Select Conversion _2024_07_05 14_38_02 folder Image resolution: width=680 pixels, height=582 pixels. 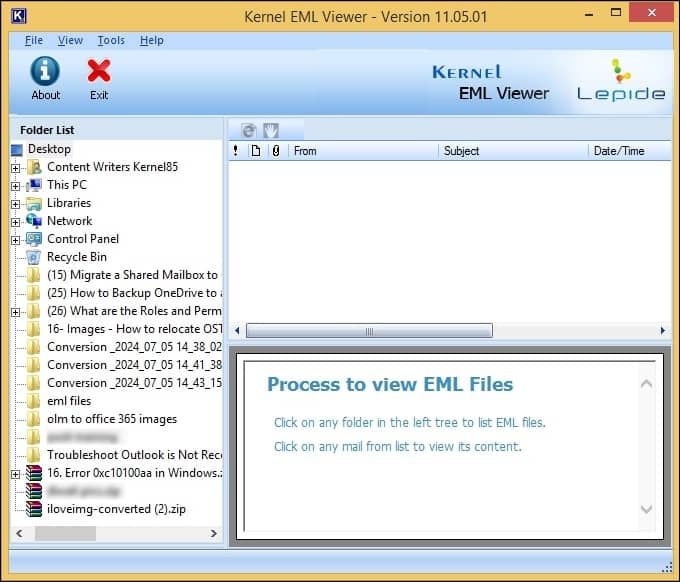point(134,347)
